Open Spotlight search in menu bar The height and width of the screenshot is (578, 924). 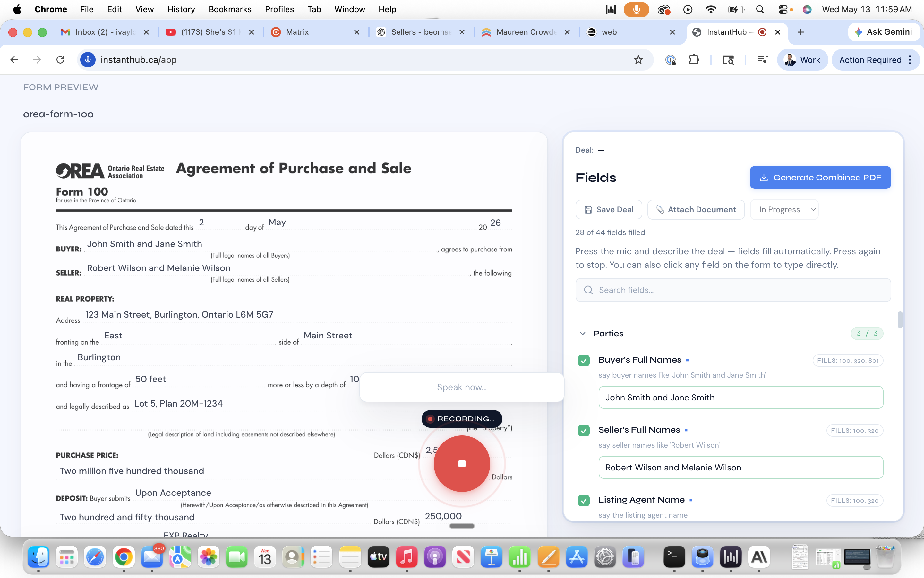(x=760, y=9)
